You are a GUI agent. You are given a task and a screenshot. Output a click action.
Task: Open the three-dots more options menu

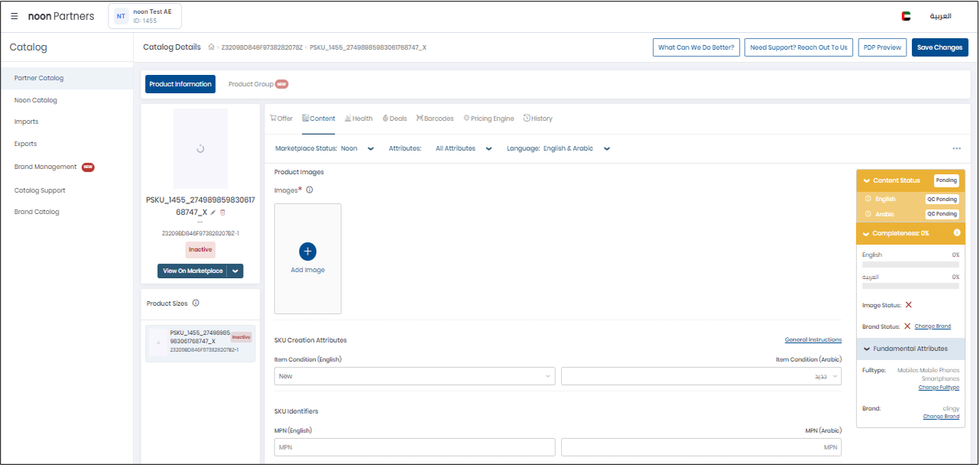pyautogui.click(x=956, y=149)
